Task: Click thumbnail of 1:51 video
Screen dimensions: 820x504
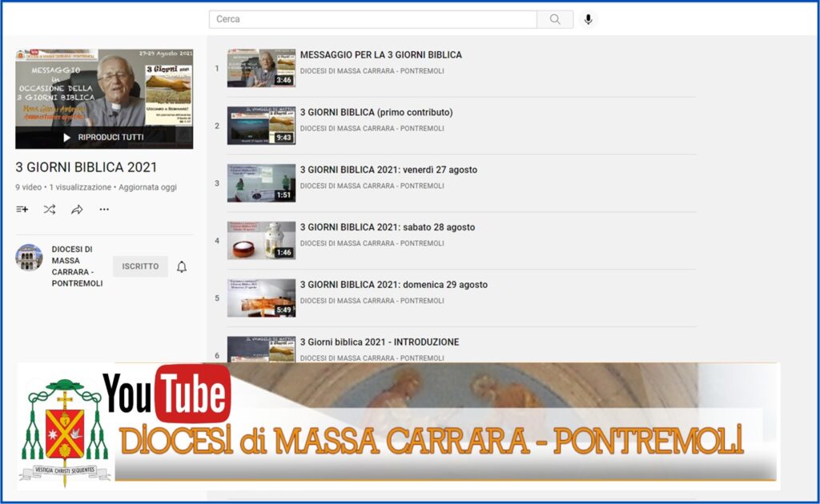Action: (x=261, y=182)
